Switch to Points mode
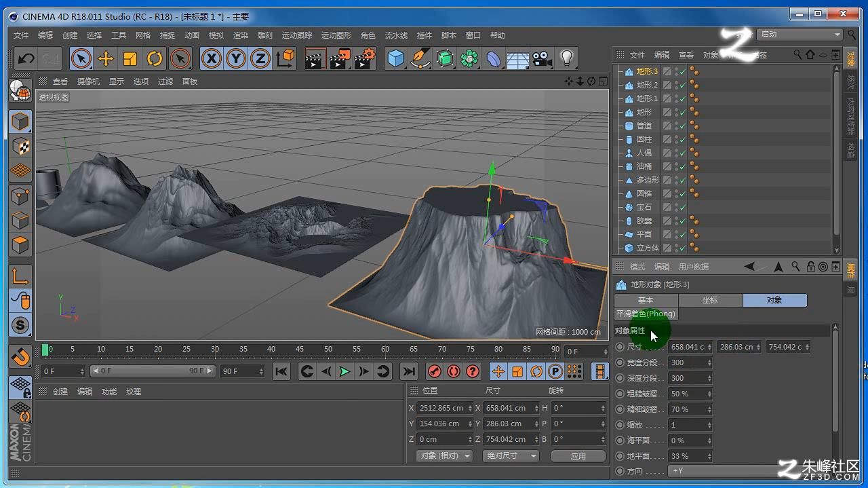Screen dimensions: 868x488 tap(20, 196)
